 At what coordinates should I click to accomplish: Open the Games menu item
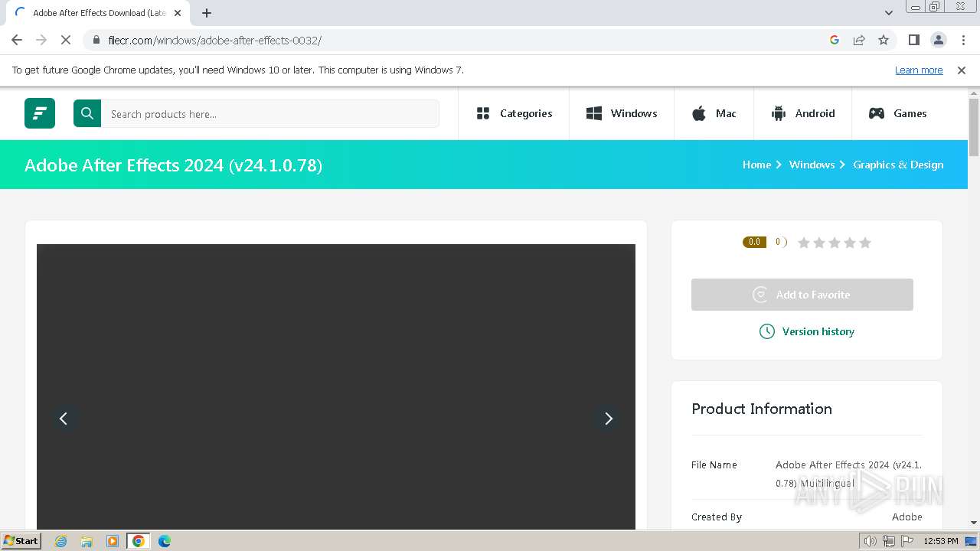point(898,113)
